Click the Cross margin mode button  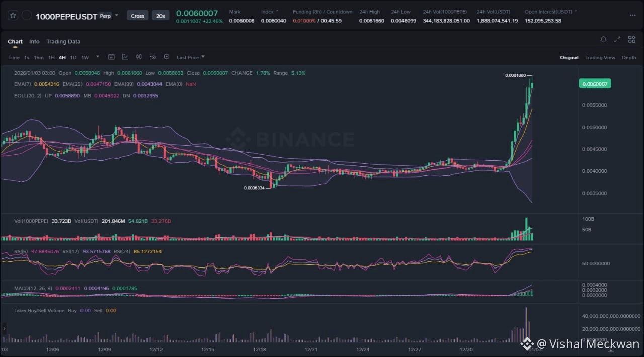coord(137,16)
